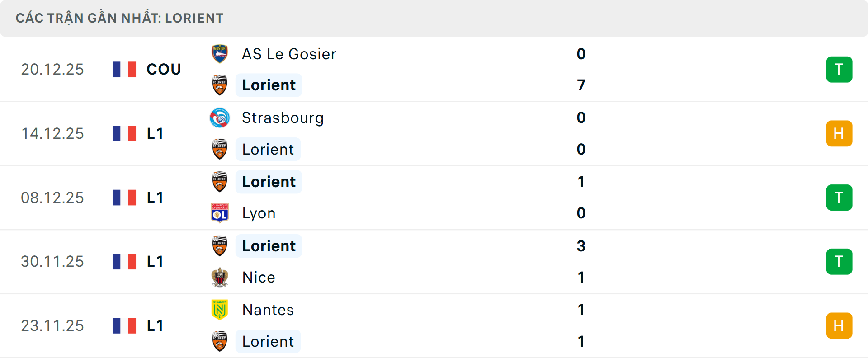Select the Strasbourg club crest
The width and height of the screenshot is (868, 358).
[x=220, y=118]
